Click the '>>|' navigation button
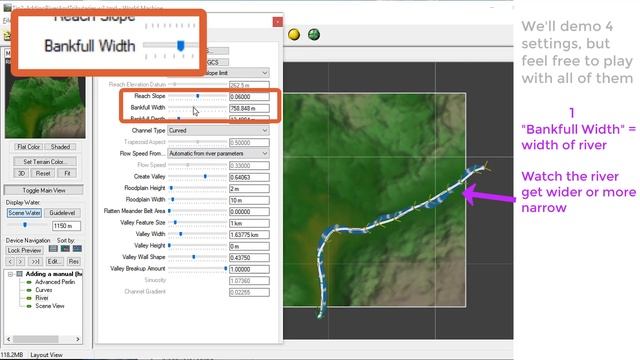The image size is (640, 360). [x=36, y=262]
